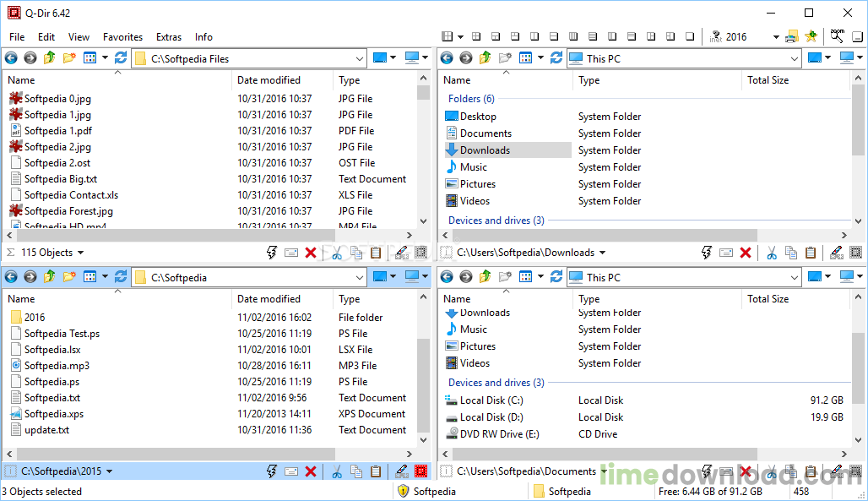The height and width of the screenshot is (501, 868).
Task: Click the red delete X in the top-left pane
Action: 311,253
